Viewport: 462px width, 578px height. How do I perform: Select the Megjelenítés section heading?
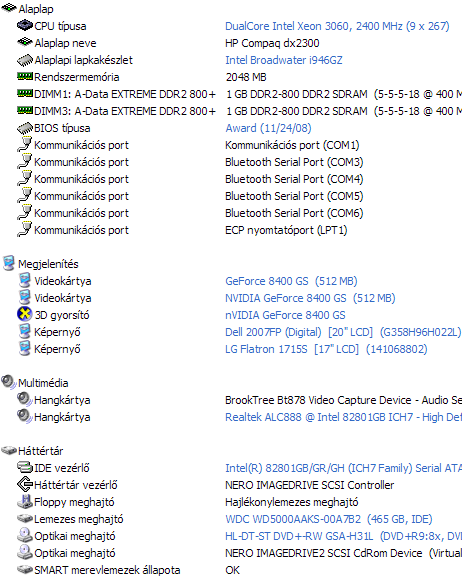pyautogui.click(x=48, y=264)
